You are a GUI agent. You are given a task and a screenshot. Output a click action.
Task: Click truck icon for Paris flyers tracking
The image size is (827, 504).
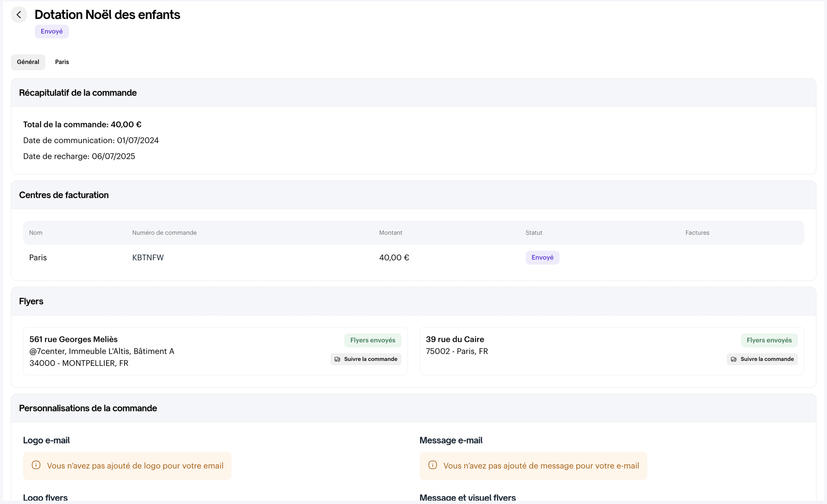[734, 359]
